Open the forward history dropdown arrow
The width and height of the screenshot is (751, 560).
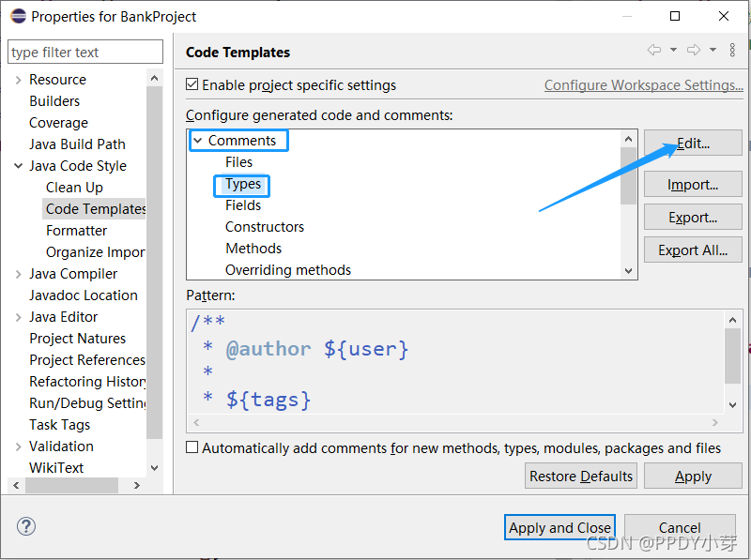(713, 50)
